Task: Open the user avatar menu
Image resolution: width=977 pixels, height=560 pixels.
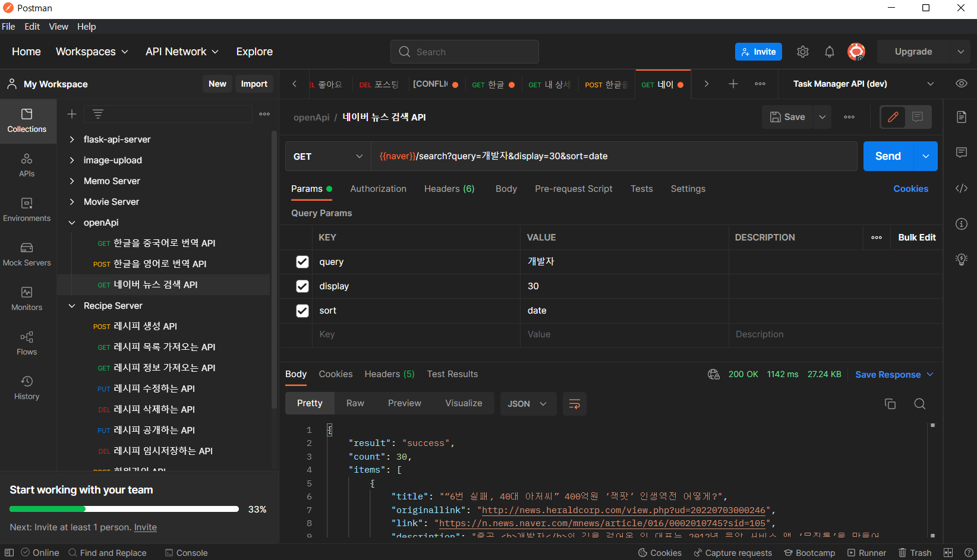Action: coord(856,52)
